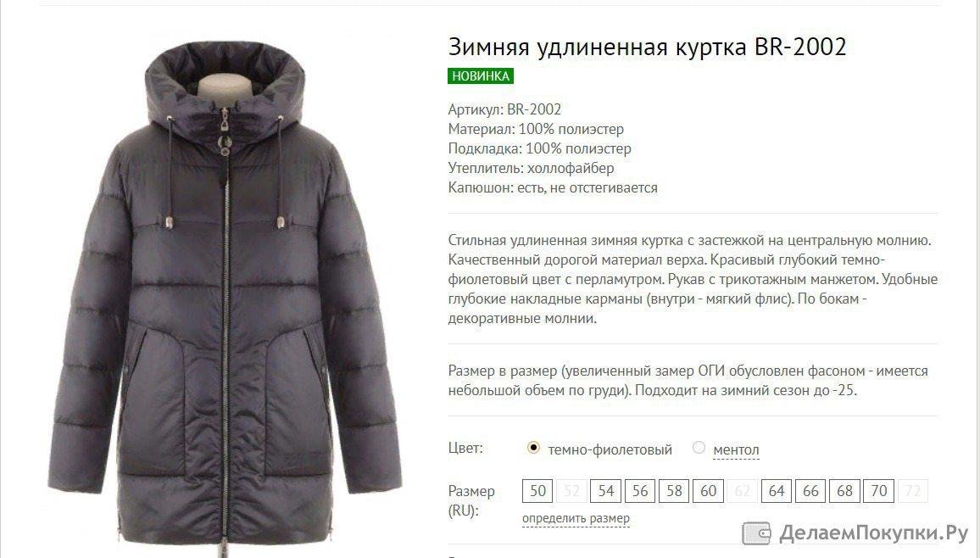Click the unavailable size 52 box
The height and width of the screenshot is (558, 980).
(x=572, y=491)
